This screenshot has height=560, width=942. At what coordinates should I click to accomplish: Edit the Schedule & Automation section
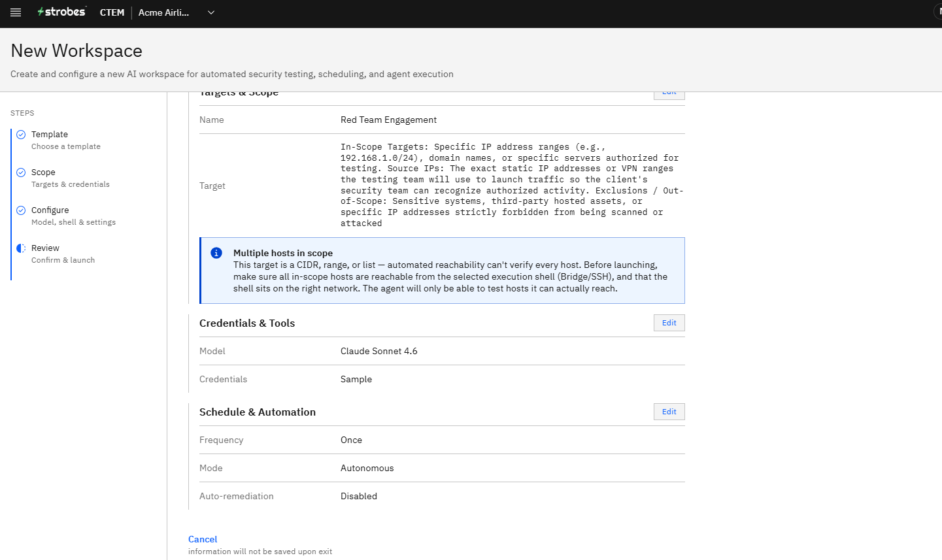click(x=669, y=412)
